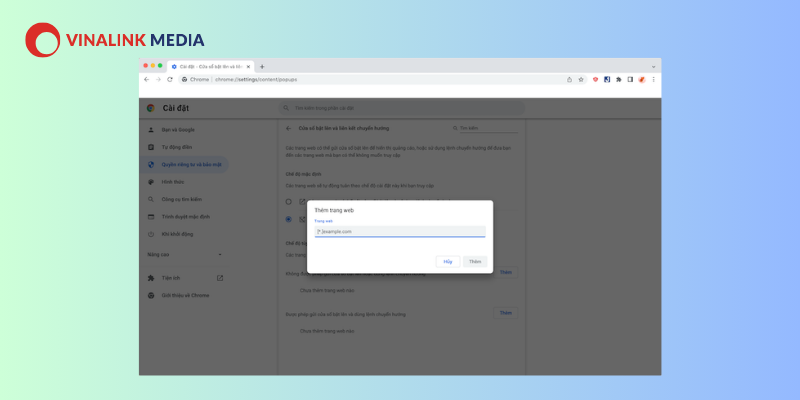Screen dimensions: 800x400
Task: Select the Cài đặt settings tab
Action: point(211,67)
